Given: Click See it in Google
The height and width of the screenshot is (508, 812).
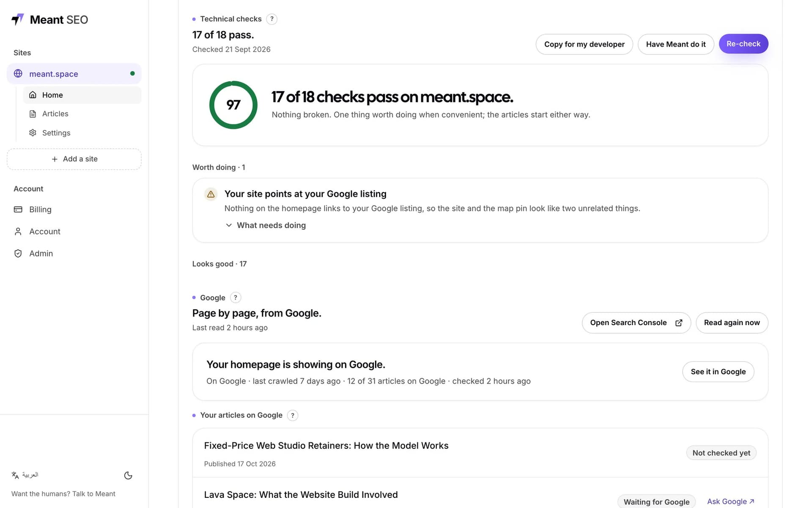Looking at the screenshot, I should point(718,372).
